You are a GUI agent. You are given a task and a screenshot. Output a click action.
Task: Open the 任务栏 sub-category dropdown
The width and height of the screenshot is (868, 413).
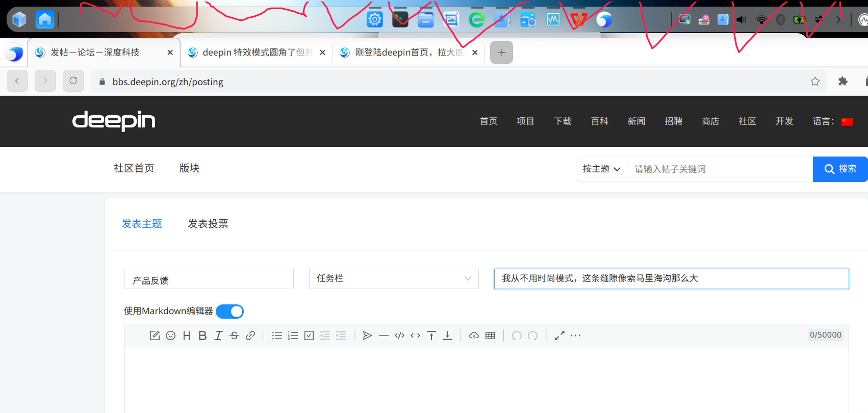coord(394,279)
